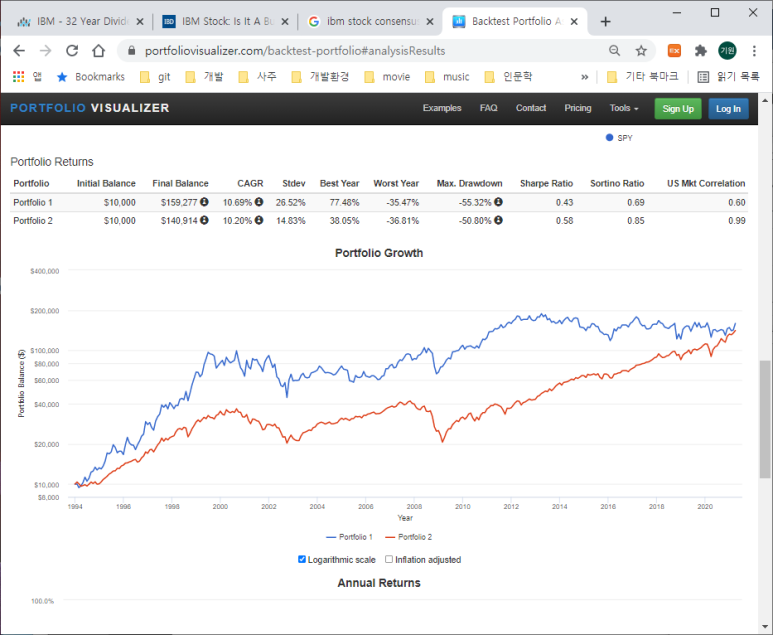Close the ibm stock consensus tab
Image resolution: width=773 pixels, height=635 pixels.
(x=430, y=22)
